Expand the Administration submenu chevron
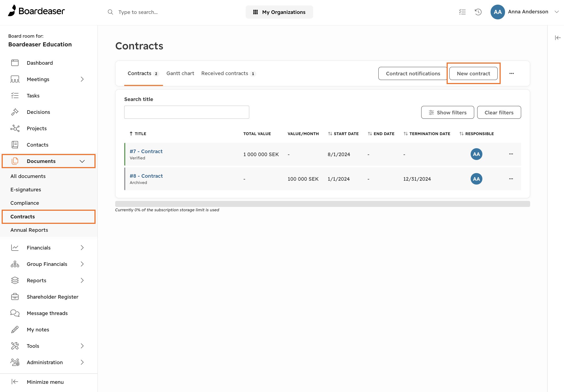 click(x=82, y=362)
